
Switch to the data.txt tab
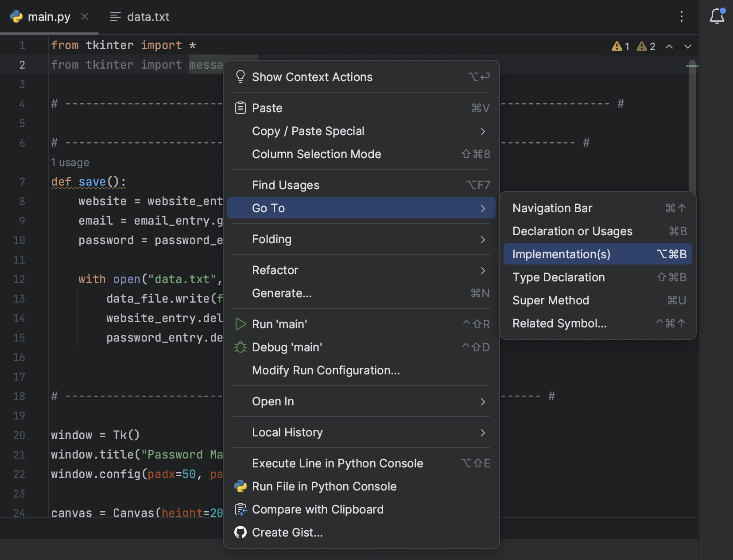click(x=140, y=17)
